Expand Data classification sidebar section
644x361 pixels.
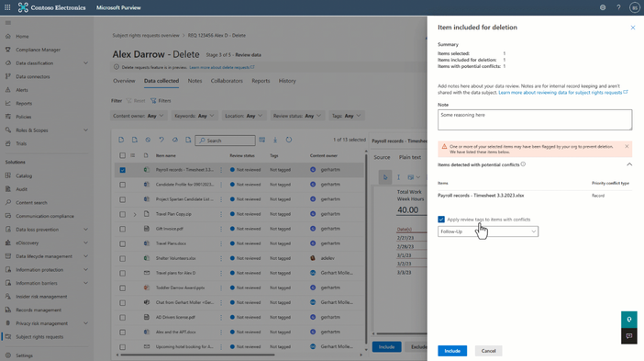point(85,62)
